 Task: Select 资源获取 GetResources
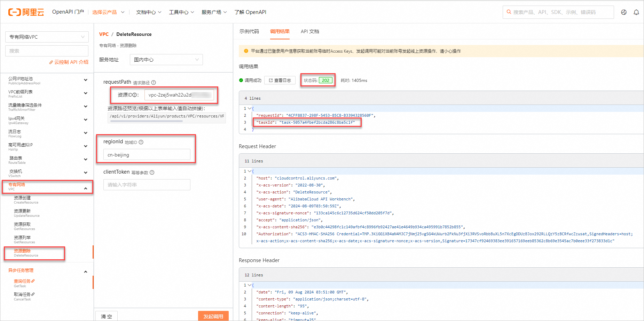(24, 226)
